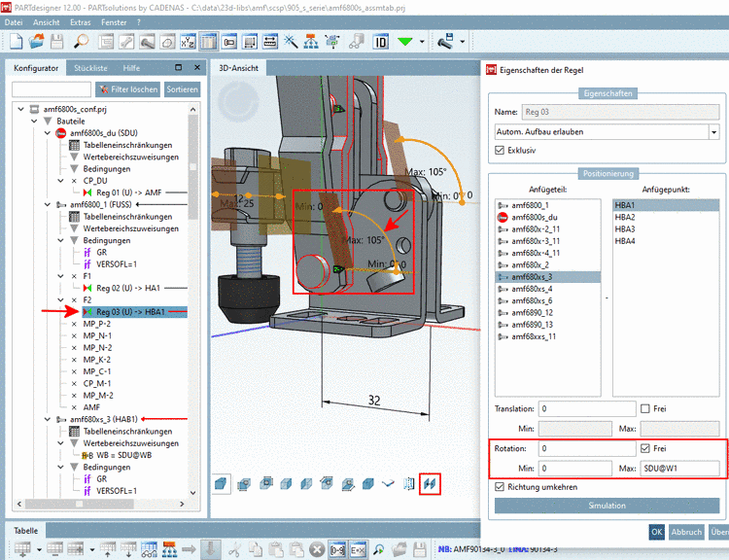This screenshot has width=729, height=560.
Task: Toggle the Exklusiv checkbox
Action: pyautogui.click(x=501, y=151)
